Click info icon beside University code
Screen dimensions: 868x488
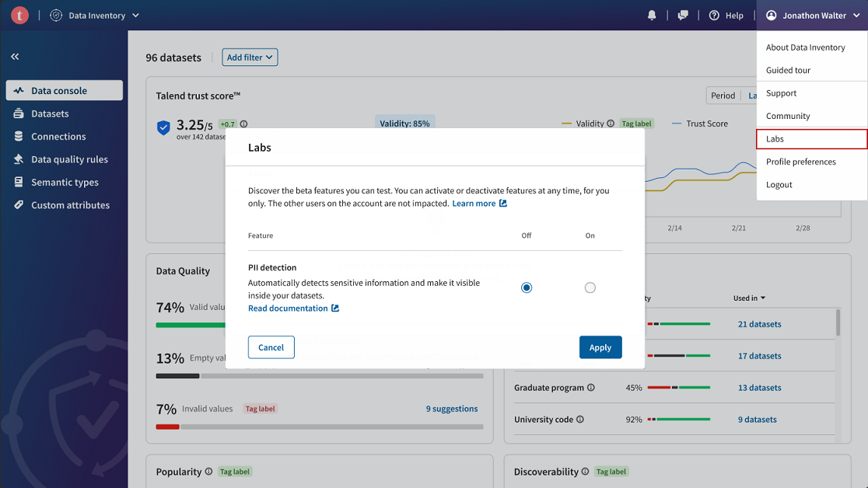tap(580, 420)
